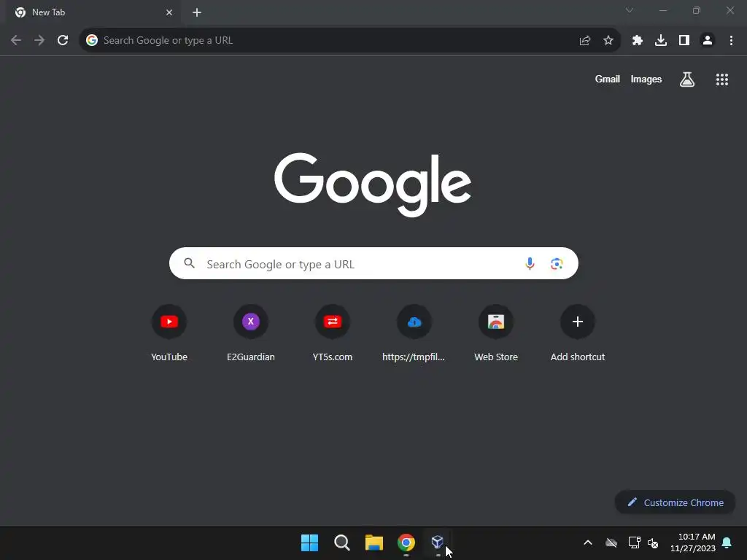Click the muted volume tray icon
This screenshot has height=560, width=747.
(x=653, y=542)
